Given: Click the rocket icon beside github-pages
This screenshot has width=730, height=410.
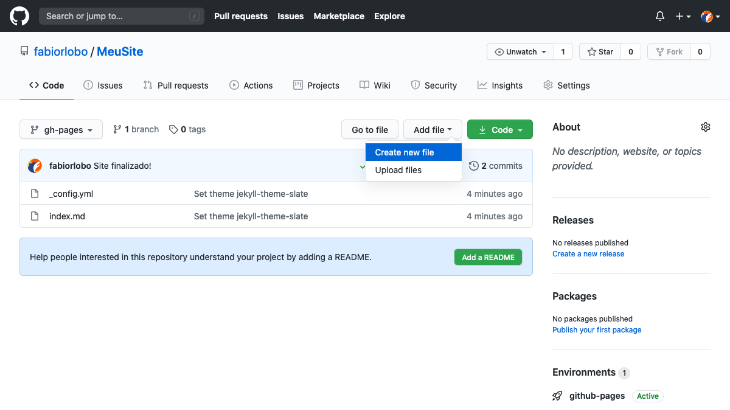Looking at the screenshot, I should coord(557,396).
